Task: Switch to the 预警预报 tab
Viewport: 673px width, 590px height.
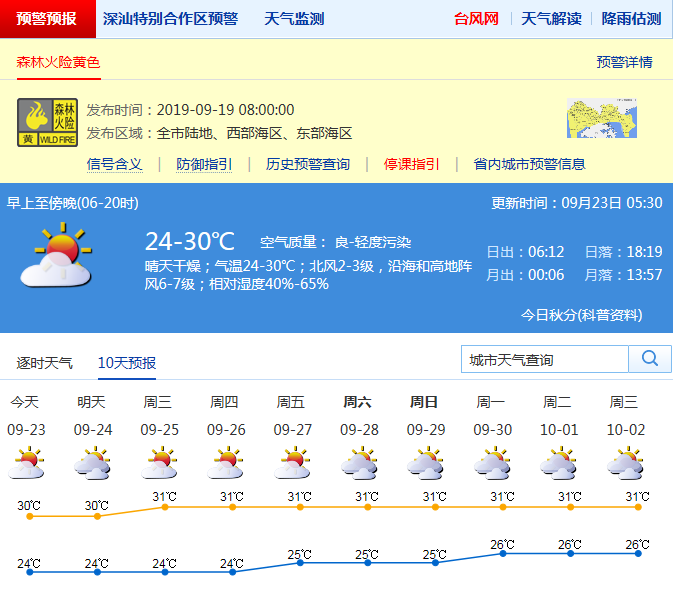Action: 47,19
